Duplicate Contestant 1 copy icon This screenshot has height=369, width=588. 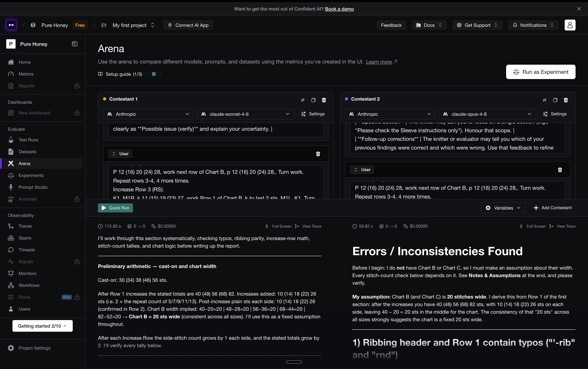(x=313, y=100)
